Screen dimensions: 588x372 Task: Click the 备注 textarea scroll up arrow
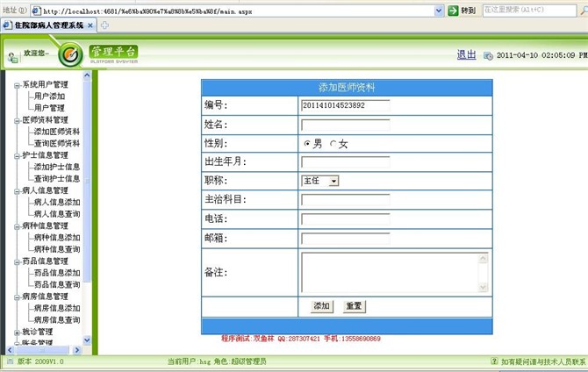(x=484, y=258)
